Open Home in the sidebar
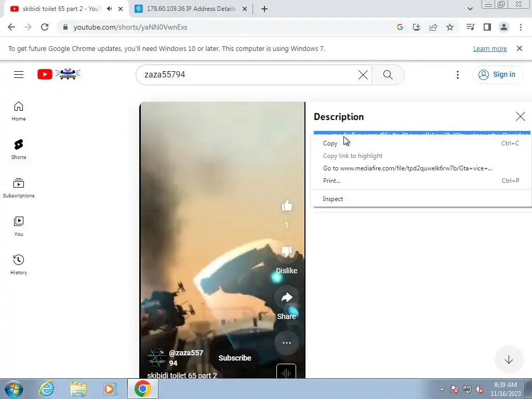The image size is (532, 399). [19, 111]
